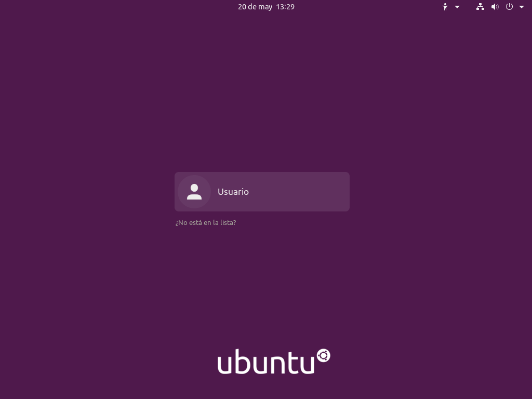Click the "¿No está en la lista?" link

tap(206, 222)
